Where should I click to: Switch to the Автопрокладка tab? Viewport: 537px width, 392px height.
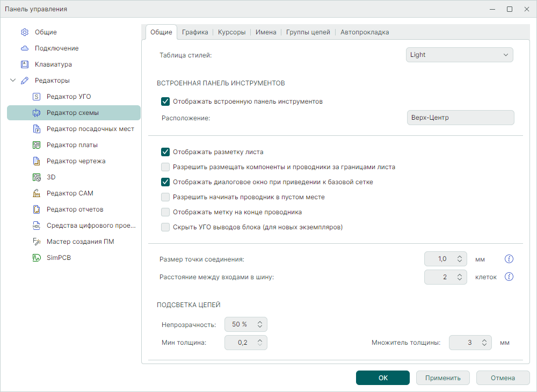point(365,32)
